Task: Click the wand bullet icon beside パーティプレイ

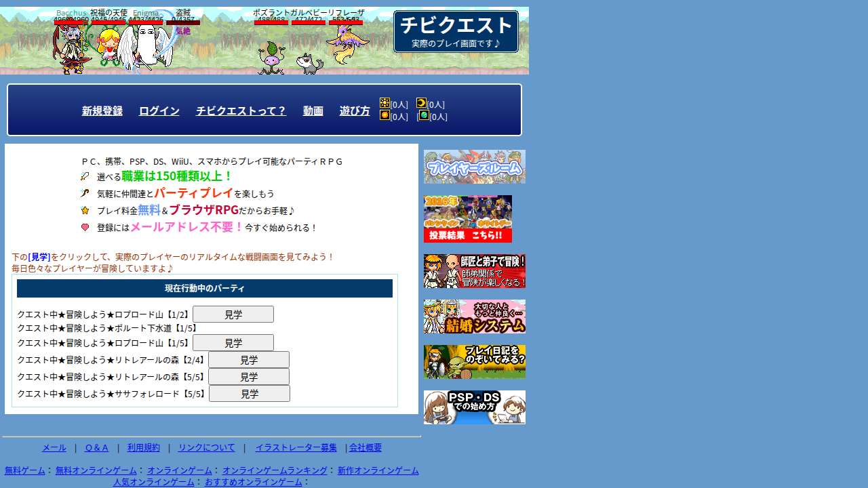Action: click(85, 193)
